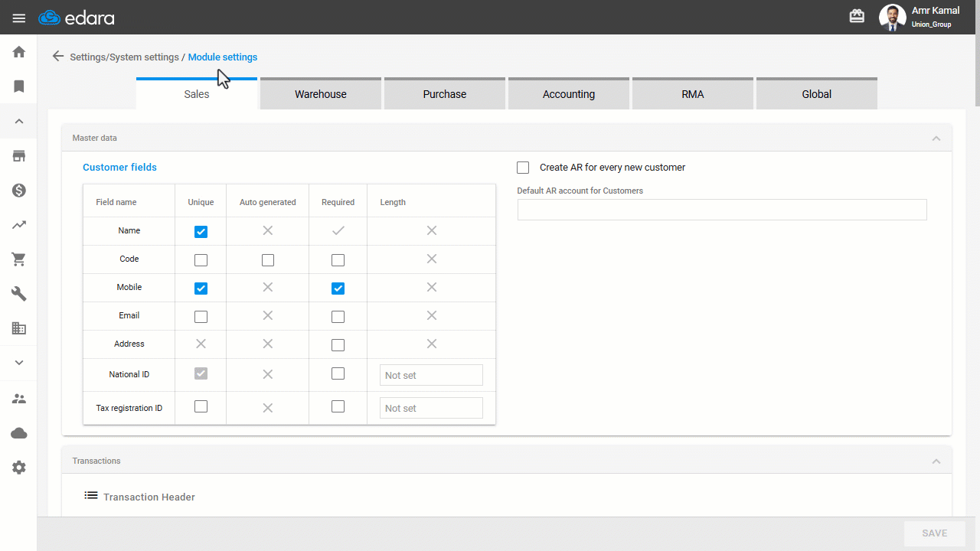Go to Settings/System settings breadcrumb
The height and width of the screenshot is (551, 980).
click(124, 57)
